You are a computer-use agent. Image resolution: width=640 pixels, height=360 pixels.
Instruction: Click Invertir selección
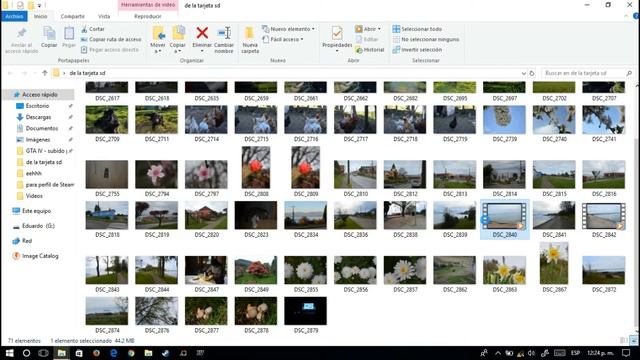417,49
